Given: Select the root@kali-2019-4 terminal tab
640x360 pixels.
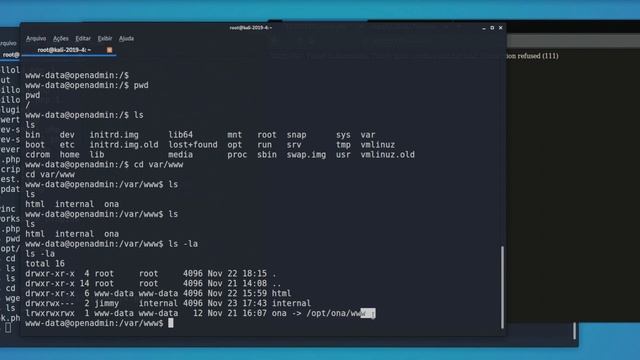Looking at the screenshot, I should [64, 50].
